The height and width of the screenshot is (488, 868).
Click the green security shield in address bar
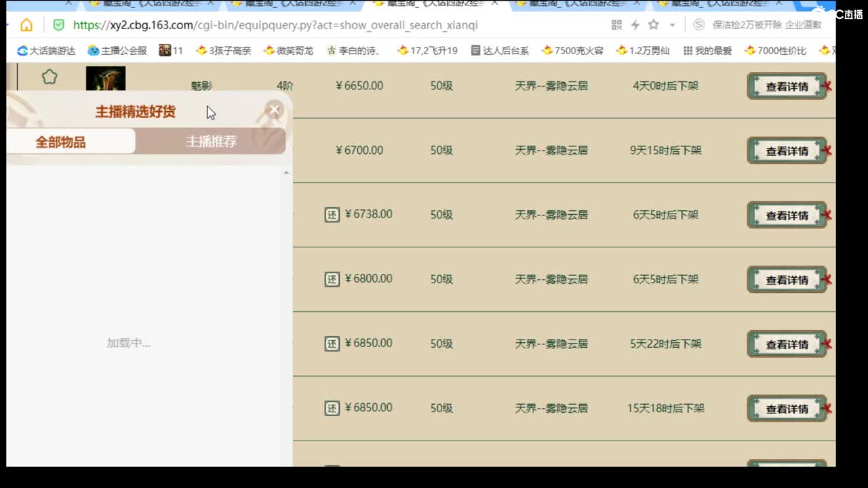pyautogui.click(x=58, y=25)
